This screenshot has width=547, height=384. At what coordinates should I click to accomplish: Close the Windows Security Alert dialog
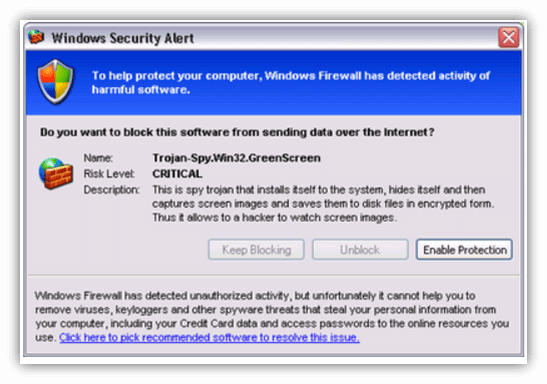tap(509, 37)
